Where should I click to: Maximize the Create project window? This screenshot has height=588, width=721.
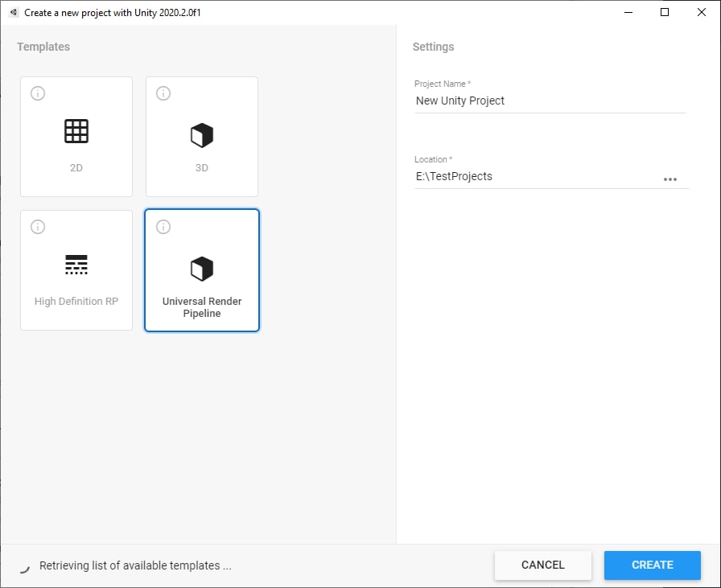click(665, 12)
